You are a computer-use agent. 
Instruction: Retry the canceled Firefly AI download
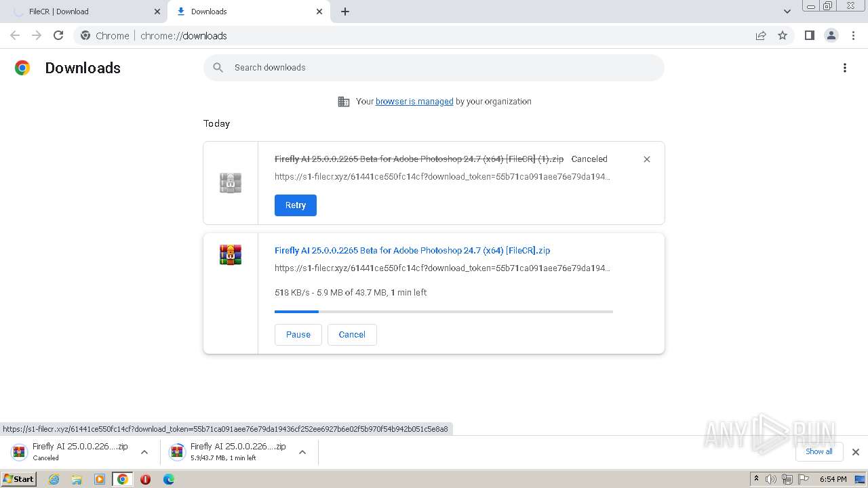(296, 205)
